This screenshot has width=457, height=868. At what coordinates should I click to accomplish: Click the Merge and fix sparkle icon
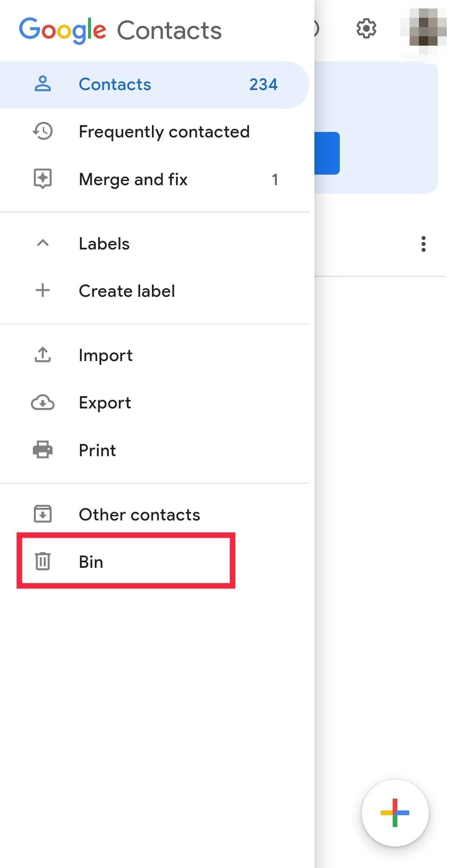click(43, 178)
